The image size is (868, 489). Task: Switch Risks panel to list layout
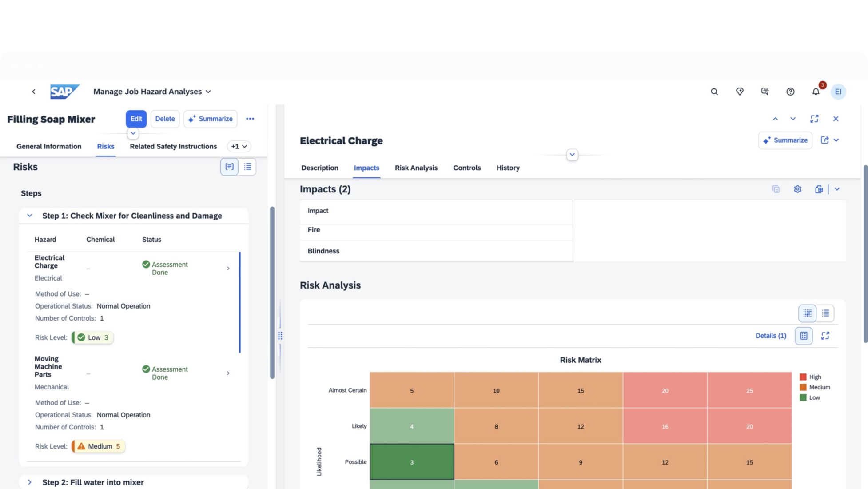pos(247,167)
